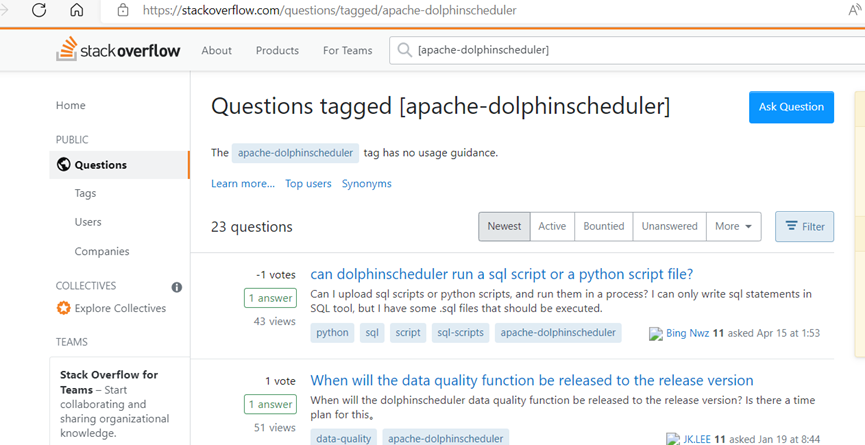This screenshot has height=445, width=865.
Task: Click the search input field
Action: pyautogui.click(x=627, y=50)
